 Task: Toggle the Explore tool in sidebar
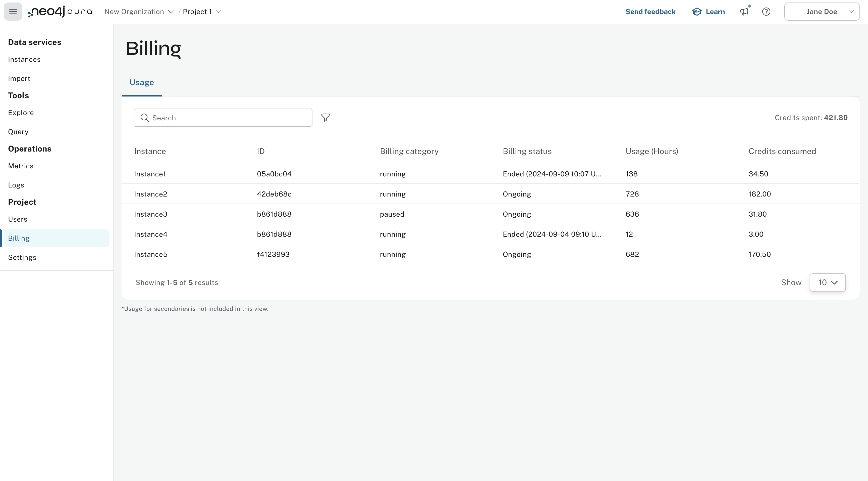(x=21, y=112)
